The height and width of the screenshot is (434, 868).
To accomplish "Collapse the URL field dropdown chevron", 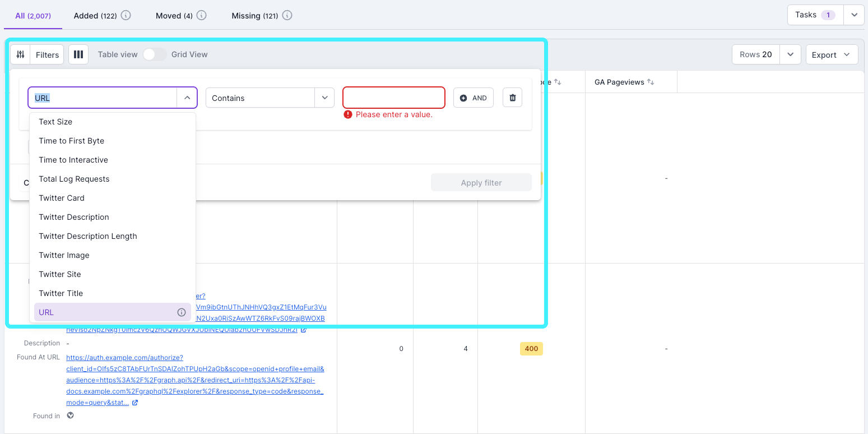I will (x=187, y=97).
